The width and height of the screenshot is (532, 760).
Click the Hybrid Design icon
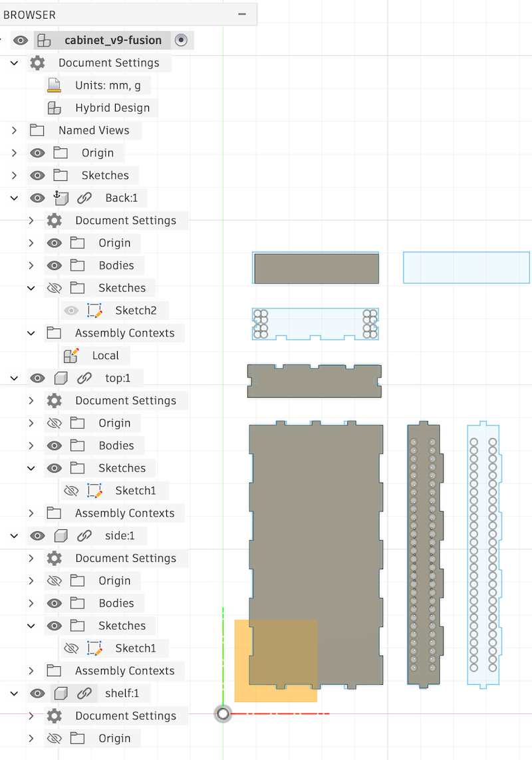click(53, 108)
